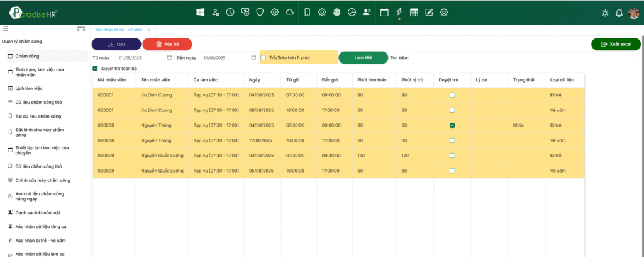
Task: Click the cloud icon in top toolbar
Action: [289, 13]
